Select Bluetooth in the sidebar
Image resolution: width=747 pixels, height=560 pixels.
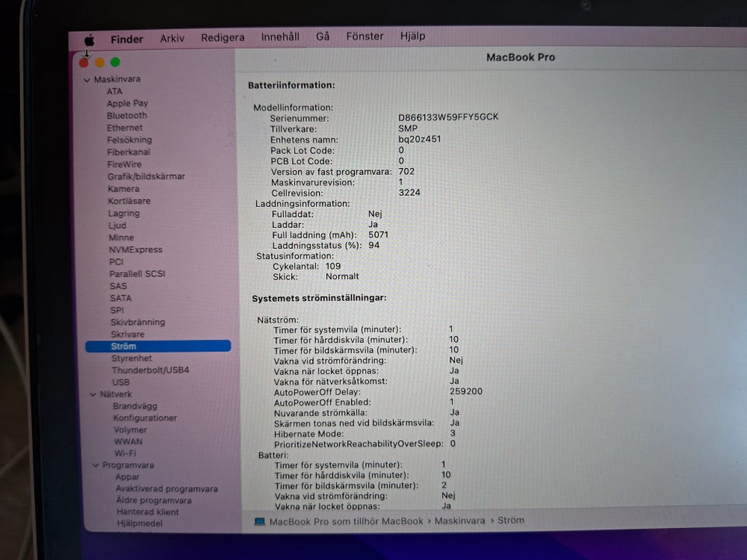(127, 116)
